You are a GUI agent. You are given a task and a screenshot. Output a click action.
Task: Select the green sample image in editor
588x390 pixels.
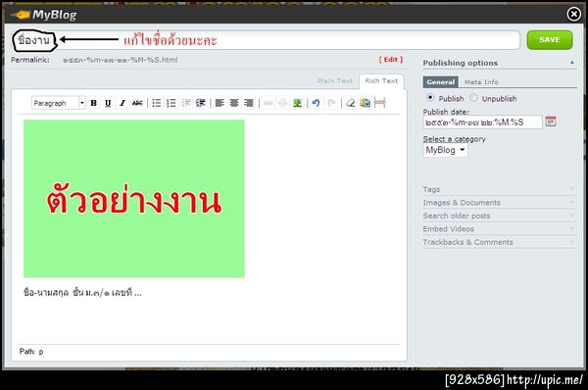point(134,199)
